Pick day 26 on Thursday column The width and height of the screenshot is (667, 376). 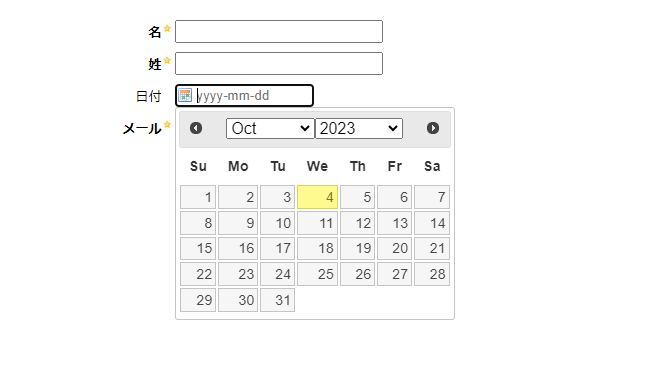coord(357,274)
